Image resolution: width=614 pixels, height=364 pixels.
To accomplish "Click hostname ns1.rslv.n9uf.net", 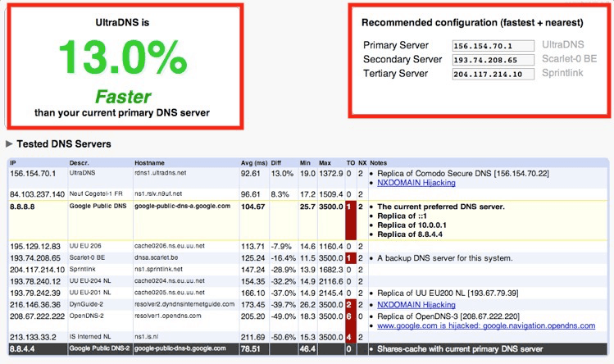I will tap(158, 193).
